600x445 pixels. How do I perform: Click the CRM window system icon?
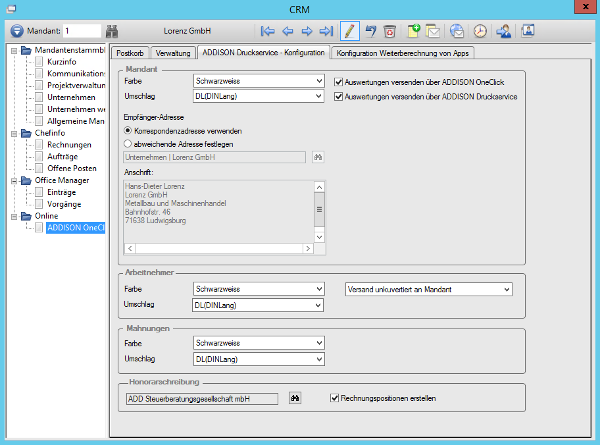pyautogui.click(x=11, y=9)
